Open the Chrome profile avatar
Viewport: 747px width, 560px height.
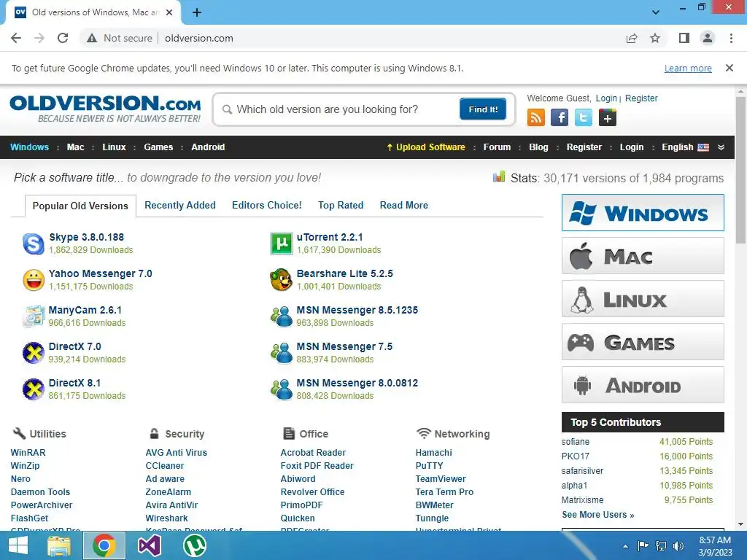pos(708,38)
